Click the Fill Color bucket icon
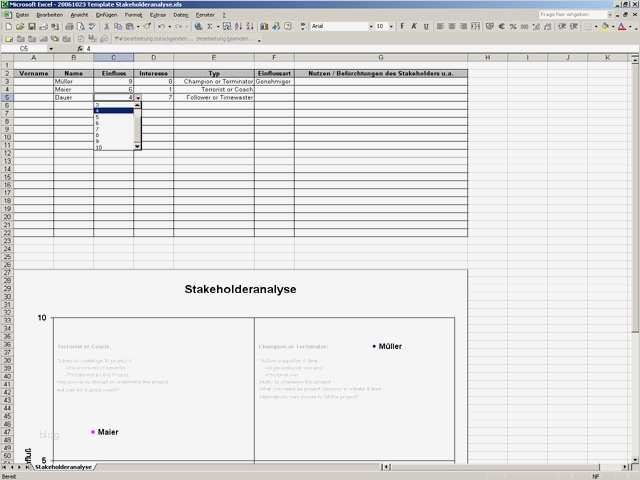The width and height of the screenshot is (640, 480). [x=605, y=27]
